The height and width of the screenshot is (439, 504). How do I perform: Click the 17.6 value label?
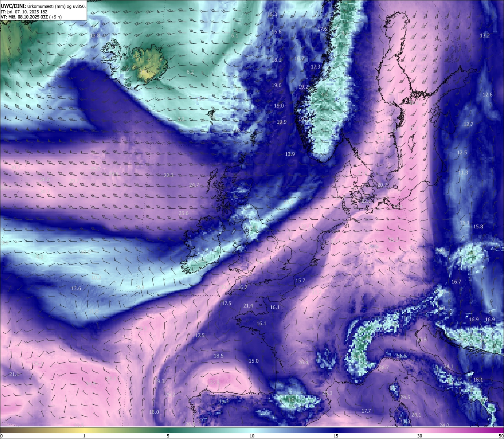322,29
